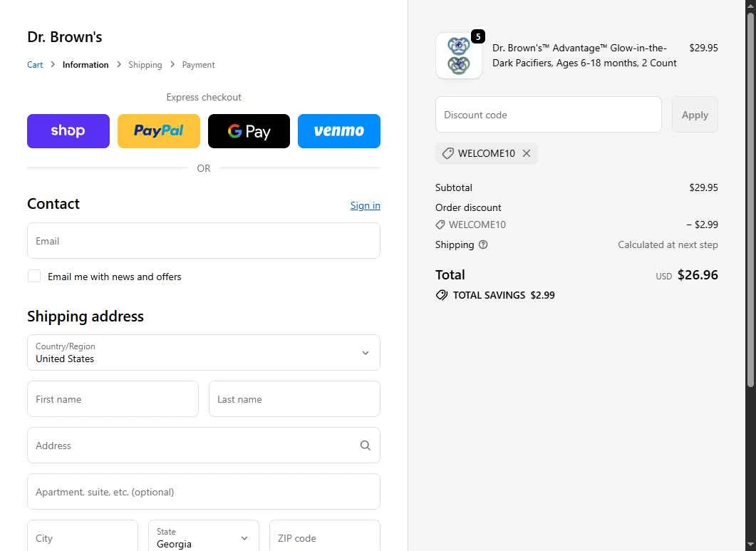Image resolution: width=756 pixels, height=551 pixels.
Task: Click the Last name field
Action: [x=294, y=399]
